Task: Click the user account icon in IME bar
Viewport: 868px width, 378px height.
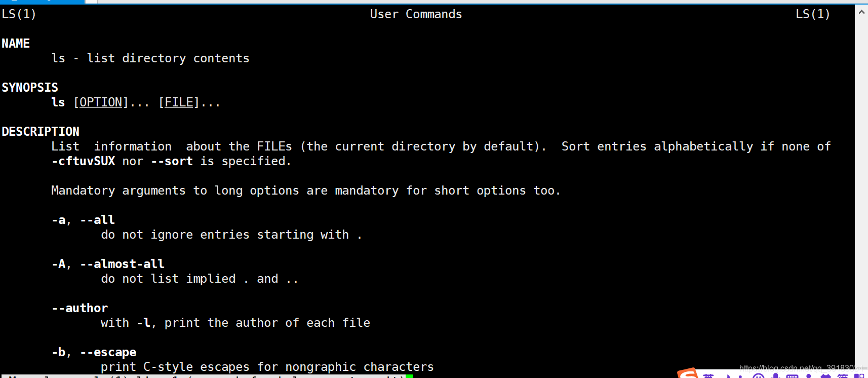Action: click(809, 376)
